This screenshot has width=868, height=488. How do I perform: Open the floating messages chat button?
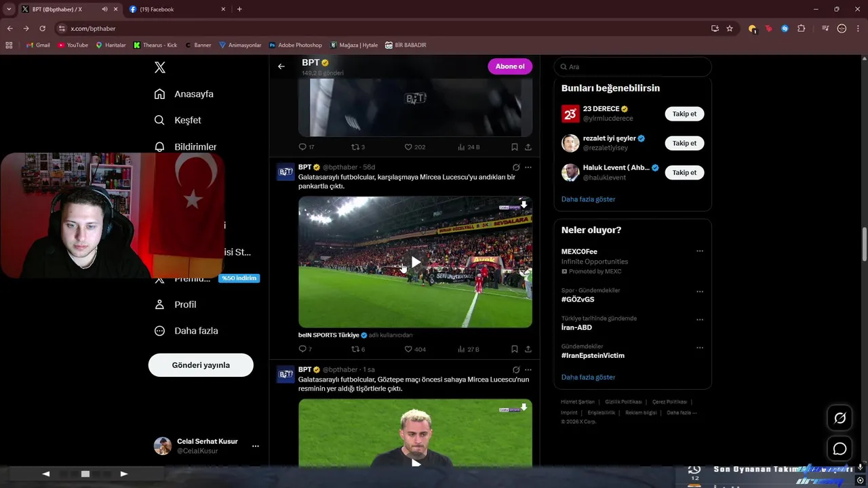pos(840,449)
